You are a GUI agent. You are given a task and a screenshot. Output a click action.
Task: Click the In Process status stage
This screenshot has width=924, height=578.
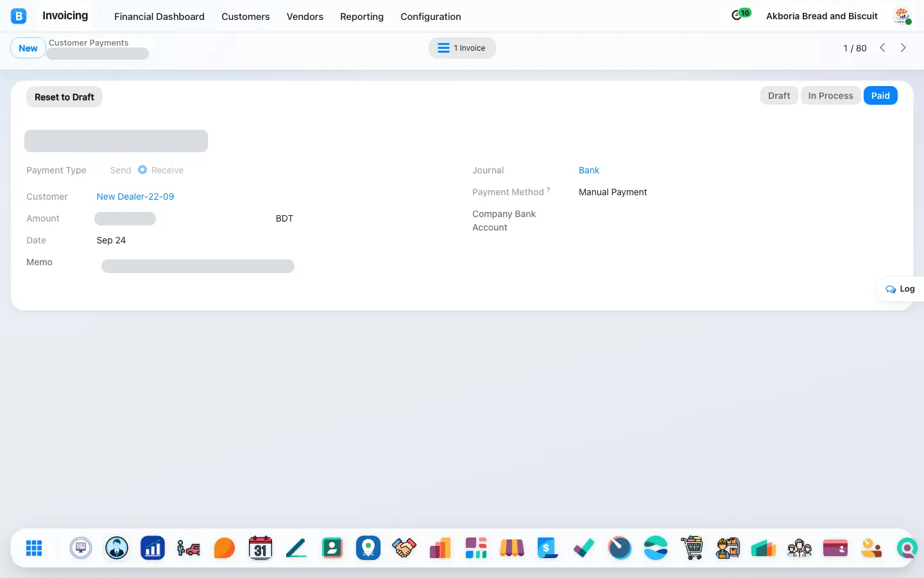(x=830, y=96)
